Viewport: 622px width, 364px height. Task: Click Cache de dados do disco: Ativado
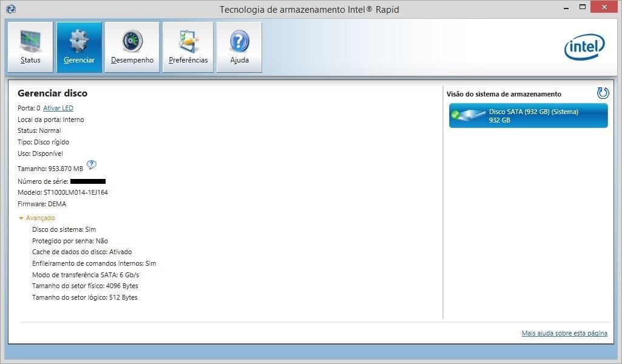click(82, 252)
